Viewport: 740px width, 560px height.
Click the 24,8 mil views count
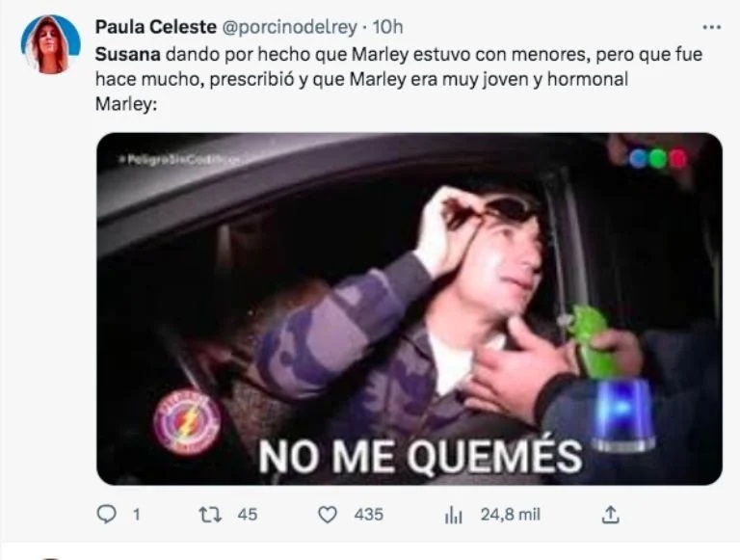pos(510,514)
